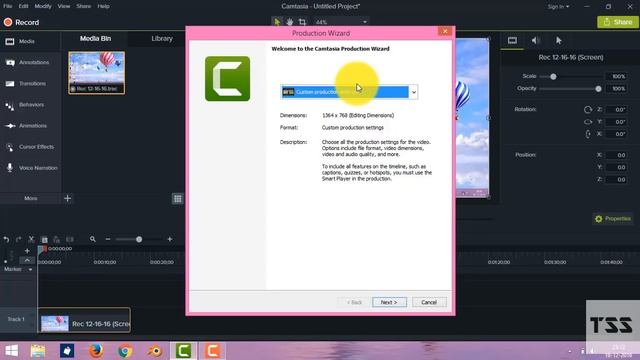The height and width of the screenshot is (360, 640).
Task: Select the Rec 12-16-16 media thumbnail
Action: 97,73
